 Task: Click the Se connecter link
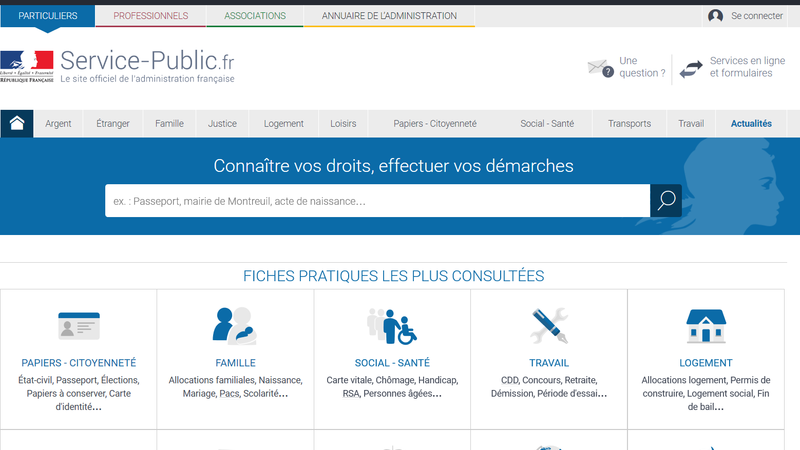click(x=757, y=16)
